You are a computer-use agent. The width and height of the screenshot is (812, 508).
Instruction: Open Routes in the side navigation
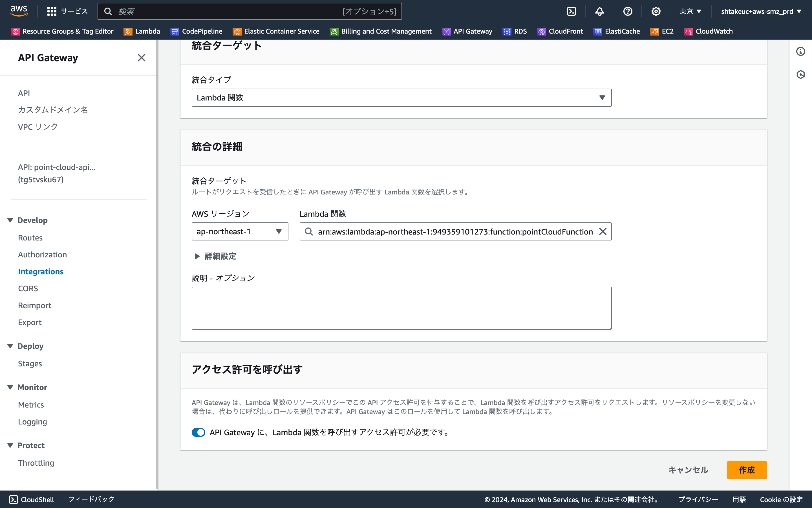[x=30, y=238]
